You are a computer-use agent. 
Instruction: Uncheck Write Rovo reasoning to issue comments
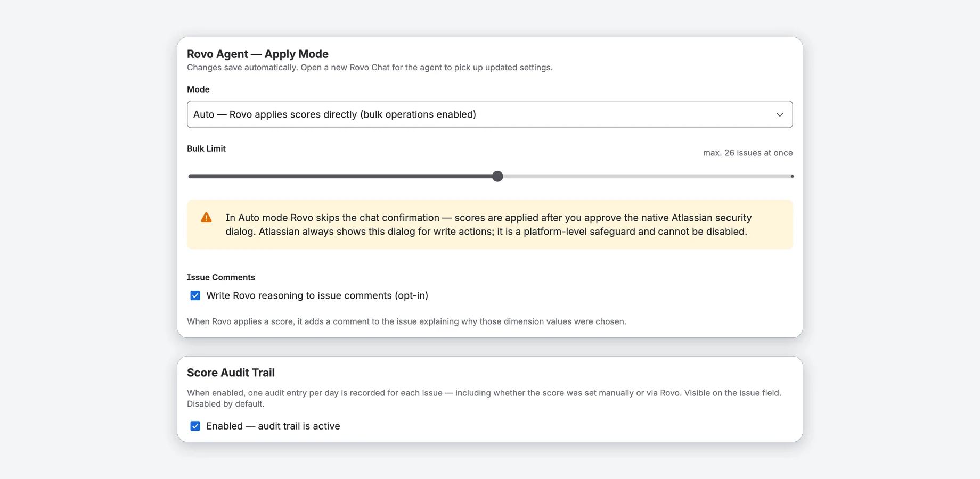(x=195, y=295)
